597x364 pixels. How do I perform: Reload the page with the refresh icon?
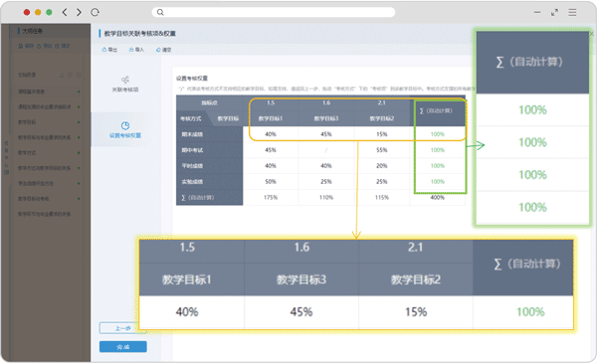click(x=95, y=12)
